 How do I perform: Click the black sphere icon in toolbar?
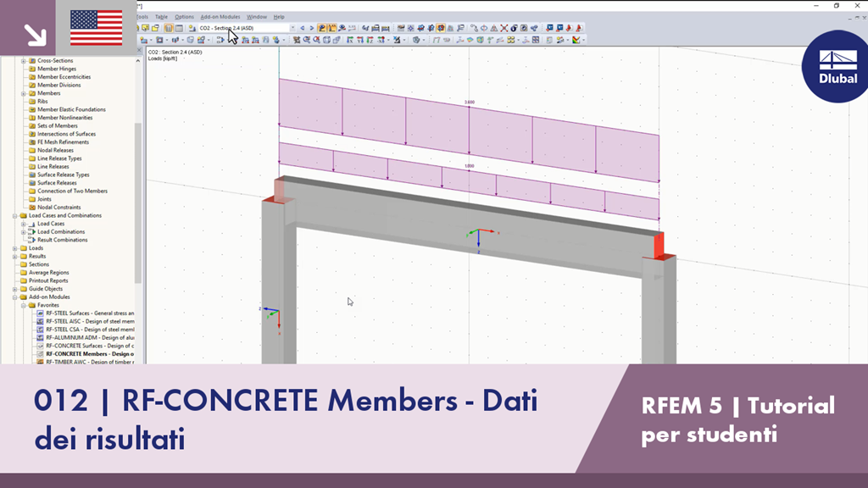coord(514,28)
